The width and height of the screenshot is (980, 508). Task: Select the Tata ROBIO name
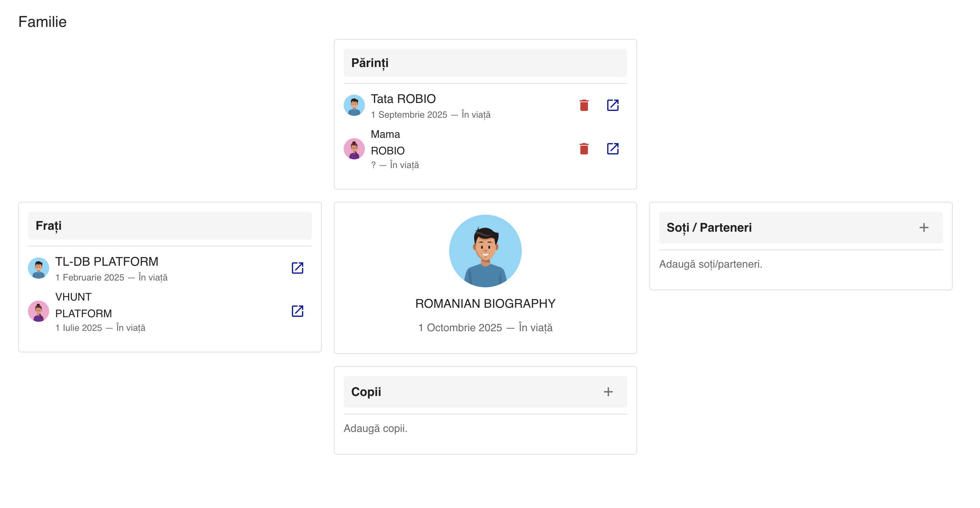(403, 99)
